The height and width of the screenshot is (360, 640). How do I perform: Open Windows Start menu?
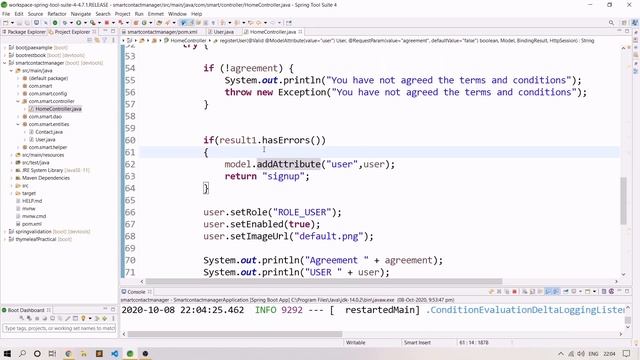7,353
